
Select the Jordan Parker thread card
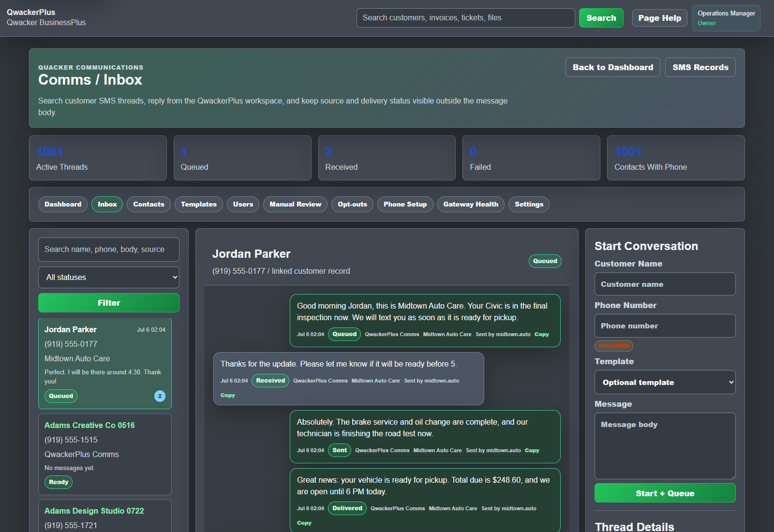105,363
